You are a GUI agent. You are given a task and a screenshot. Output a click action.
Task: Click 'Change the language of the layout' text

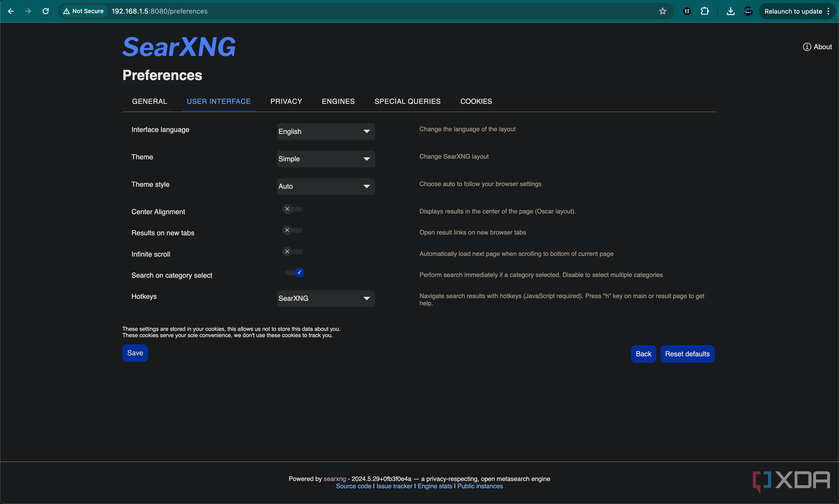[x=467, y=129]
